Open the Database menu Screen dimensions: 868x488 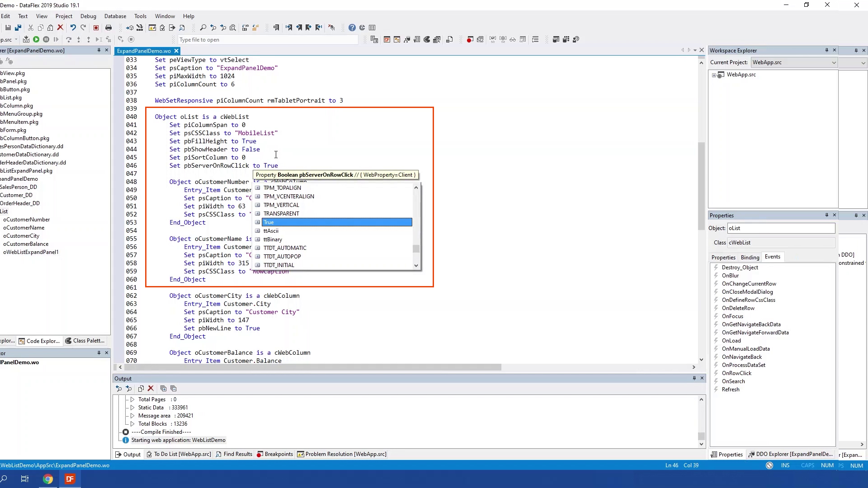coord(115,16)
